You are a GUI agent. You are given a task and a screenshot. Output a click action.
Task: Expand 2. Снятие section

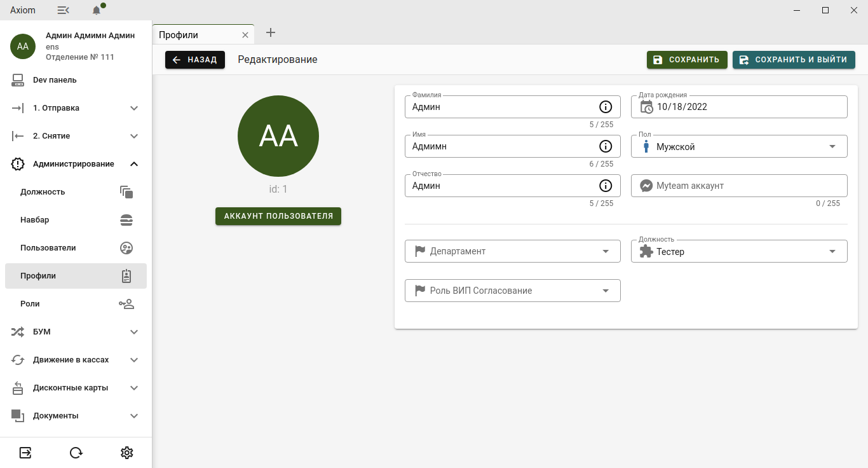76,136
